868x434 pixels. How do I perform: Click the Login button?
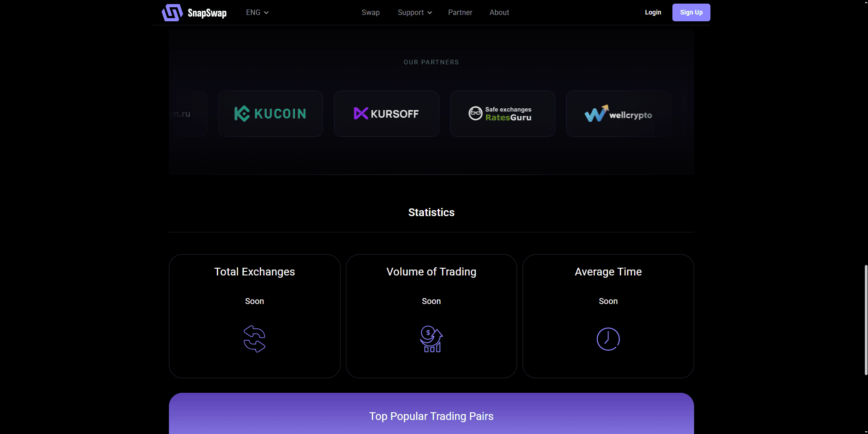[652, 13]
